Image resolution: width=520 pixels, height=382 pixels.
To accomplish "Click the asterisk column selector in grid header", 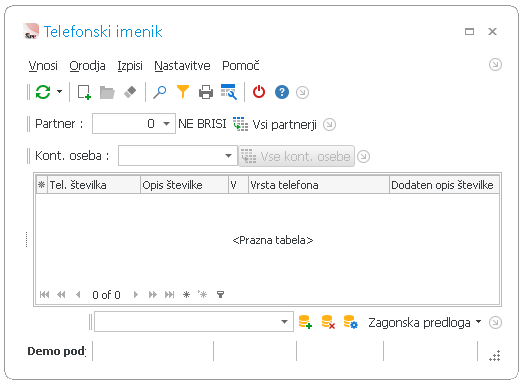I will [41, 185].
